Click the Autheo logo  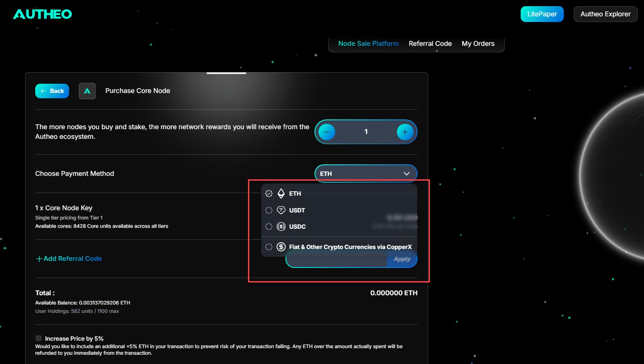point(42,14)
